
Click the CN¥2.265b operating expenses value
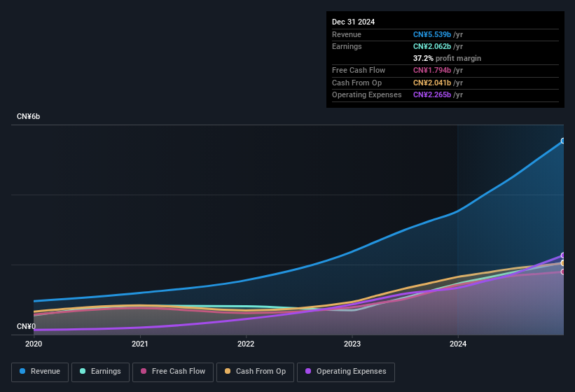tap(432, 94)
